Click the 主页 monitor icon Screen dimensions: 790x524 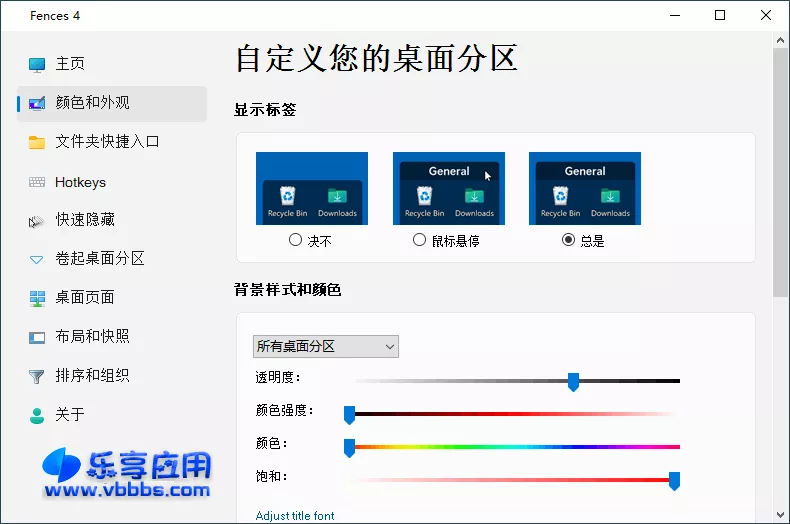pyautogui.click(x=37, y=64)
